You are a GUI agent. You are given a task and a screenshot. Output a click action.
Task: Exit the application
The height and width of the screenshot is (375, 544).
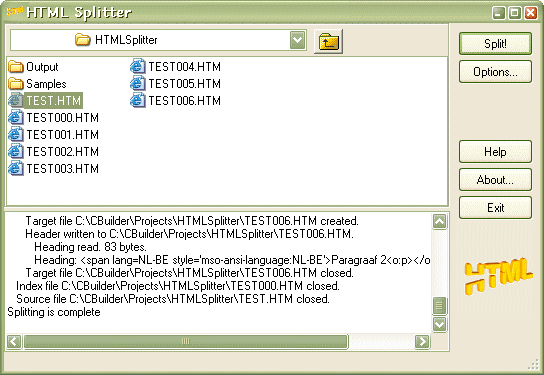495,208
